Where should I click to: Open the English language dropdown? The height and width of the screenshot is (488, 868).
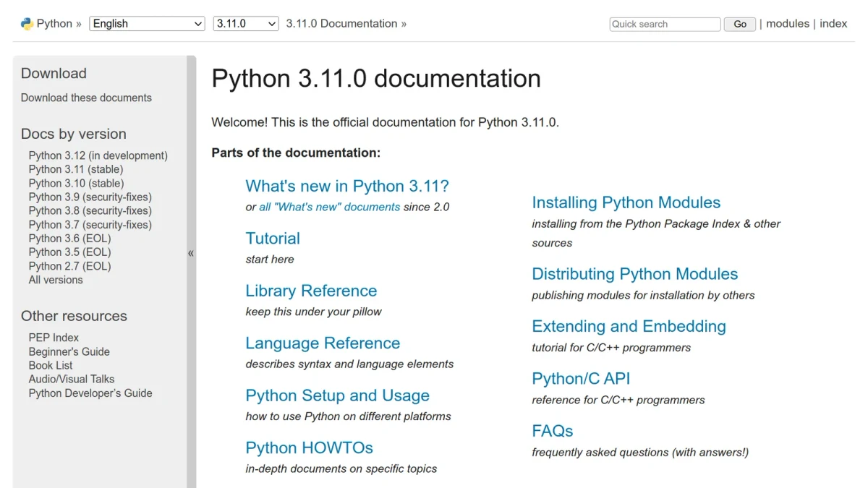[148, 24]
